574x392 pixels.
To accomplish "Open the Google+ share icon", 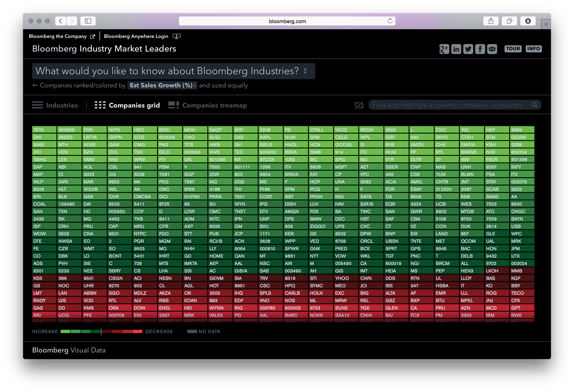I will (444, 49).
